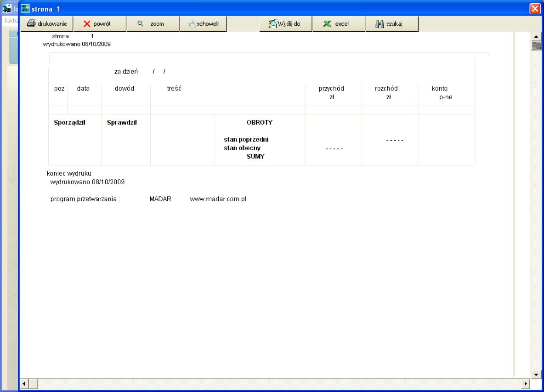
Task: Click the 'Sporządził' label
Action: point(69,122)
